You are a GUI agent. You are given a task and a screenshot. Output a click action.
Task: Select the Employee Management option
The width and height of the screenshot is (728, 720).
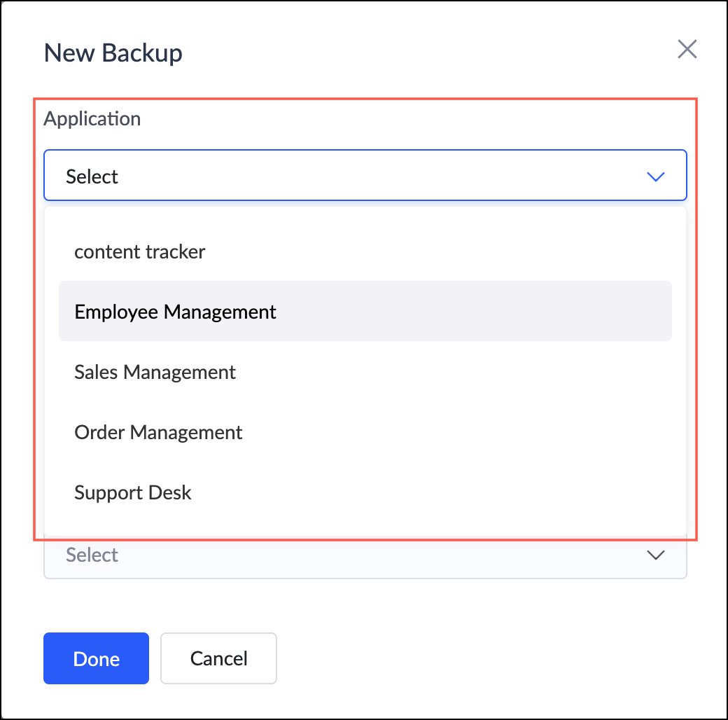pos(176,312)
